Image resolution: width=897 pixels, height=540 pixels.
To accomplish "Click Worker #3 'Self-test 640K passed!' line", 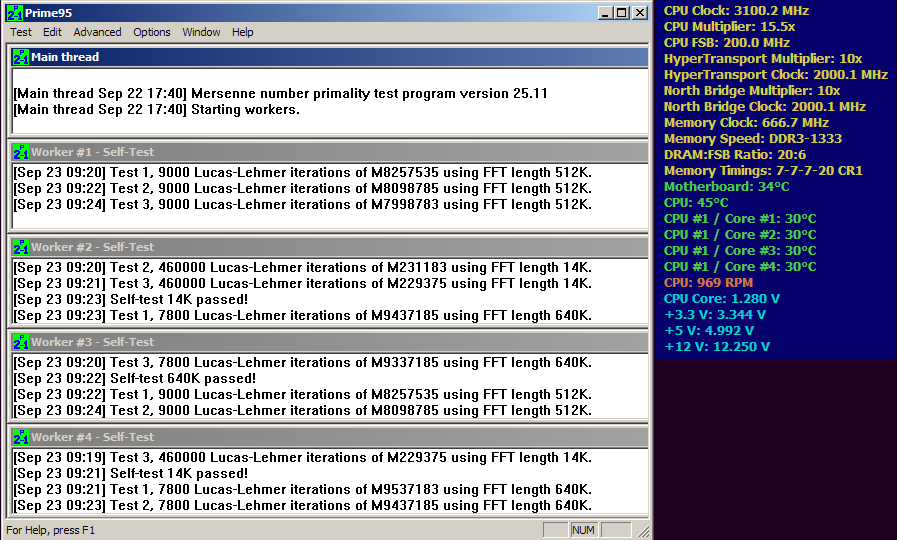I will 135,378.
